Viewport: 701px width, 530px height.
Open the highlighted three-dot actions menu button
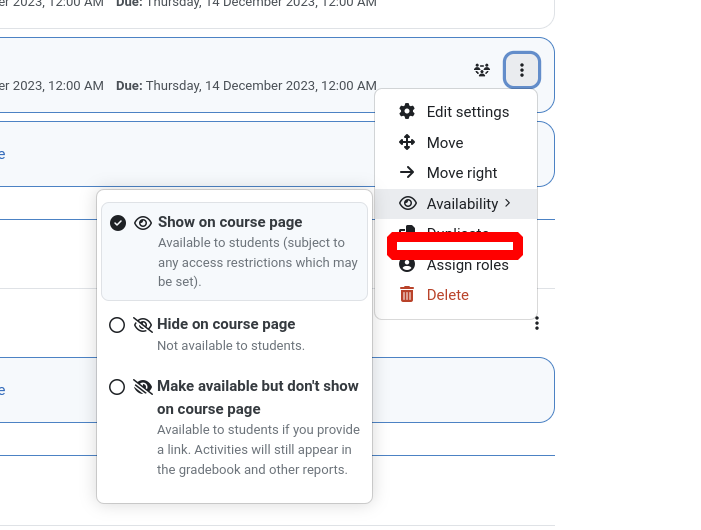[522, 70]
